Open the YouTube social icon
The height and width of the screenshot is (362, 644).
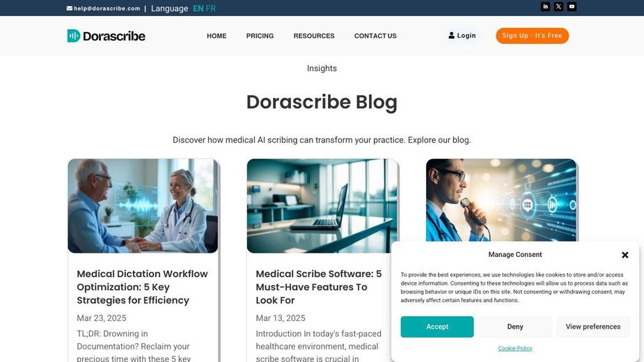point(572,6)
